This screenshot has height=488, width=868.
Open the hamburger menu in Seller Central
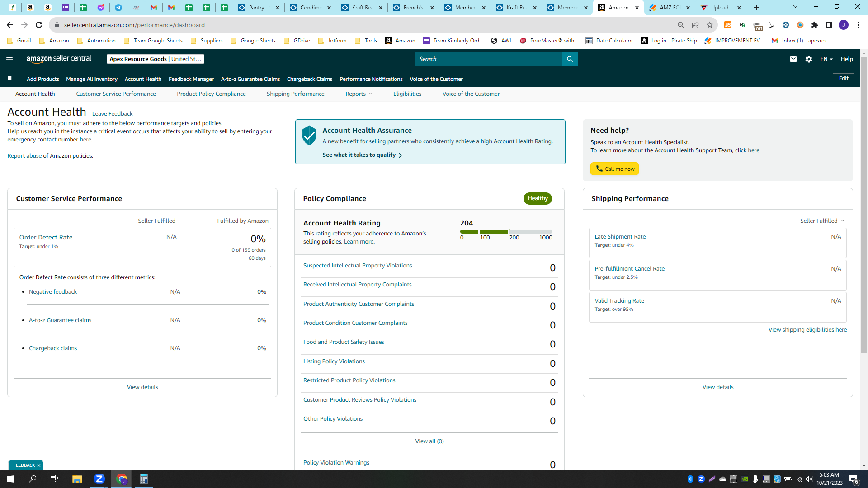point(9,59)
